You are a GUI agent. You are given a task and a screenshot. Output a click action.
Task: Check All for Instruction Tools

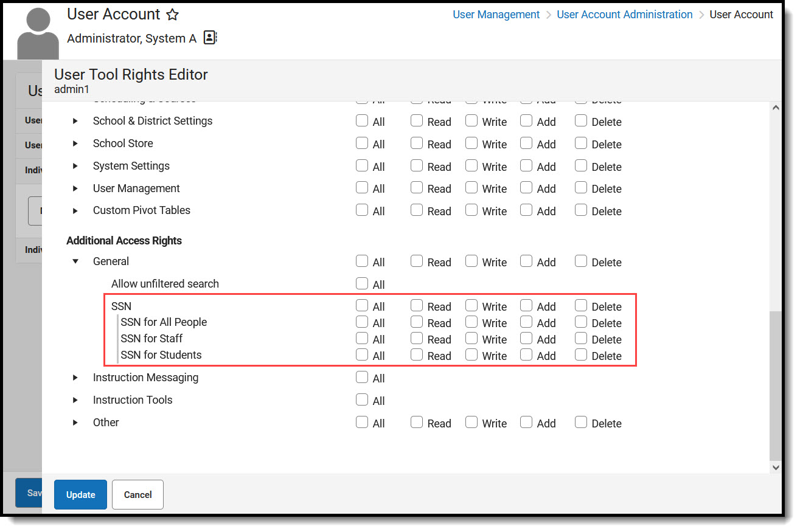[x=362, y=399]
